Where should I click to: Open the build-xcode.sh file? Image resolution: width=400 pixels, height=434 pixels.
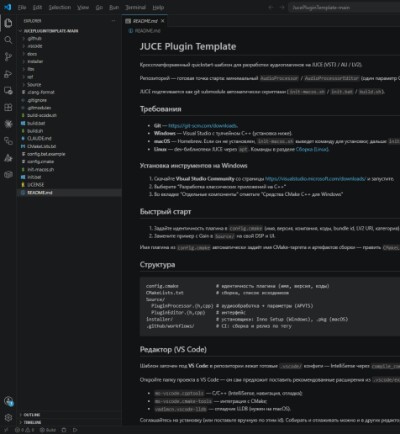pos(69,115)
